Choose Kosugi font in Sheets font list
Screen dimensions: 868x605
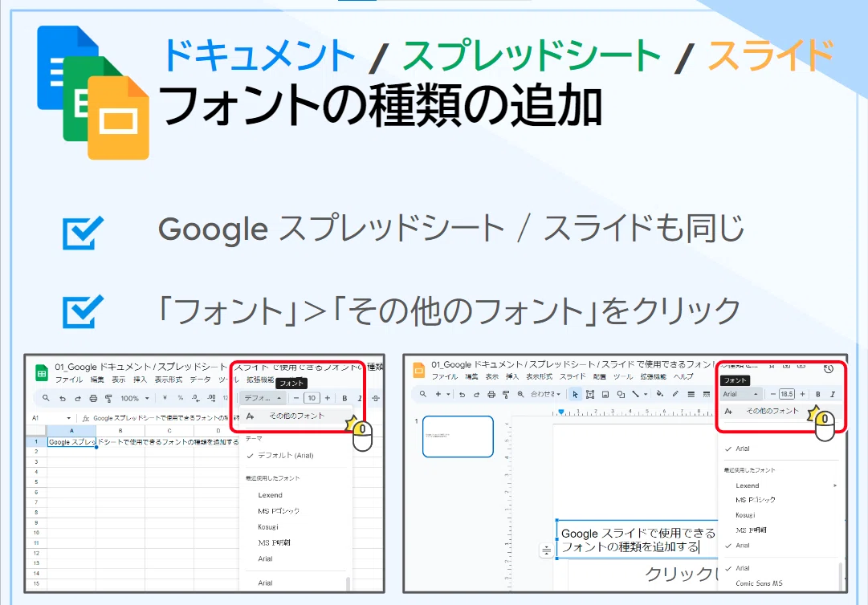pyautogui.click(x=268, y=527)
